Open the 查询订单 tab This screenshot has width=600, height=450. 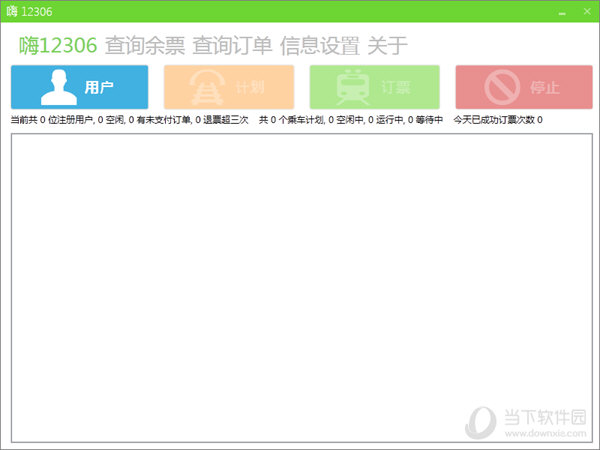[x=232, y=46]
